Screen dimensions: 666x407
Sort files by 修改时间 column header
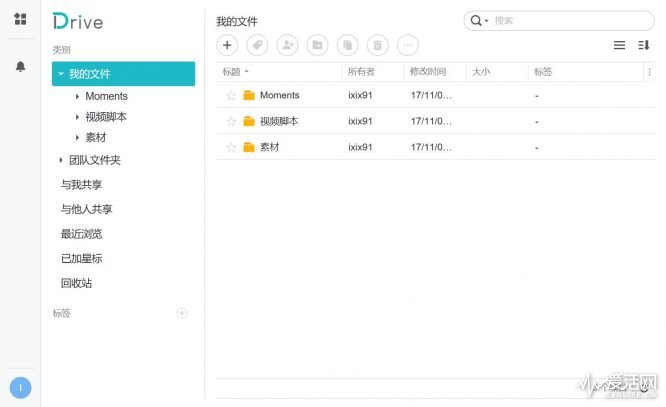pyautogui.click(x=428, y=72)
